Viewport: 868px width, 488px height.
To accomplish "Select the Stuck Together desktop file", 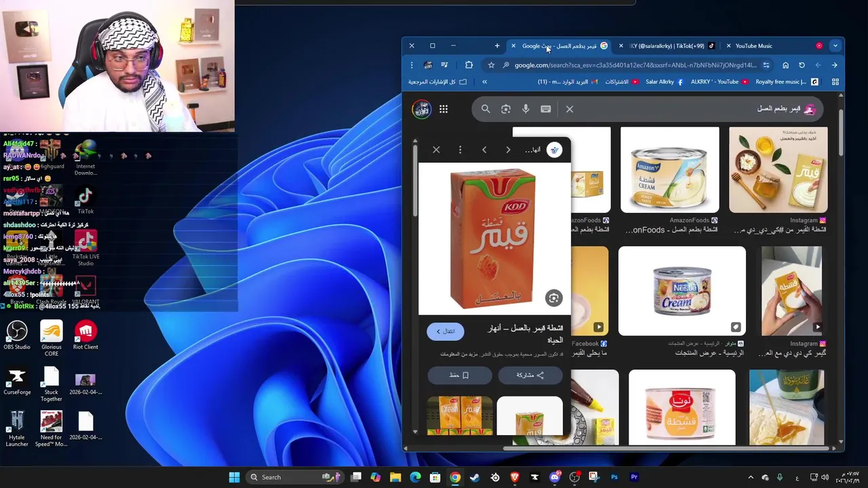I will tap(51, 385).
